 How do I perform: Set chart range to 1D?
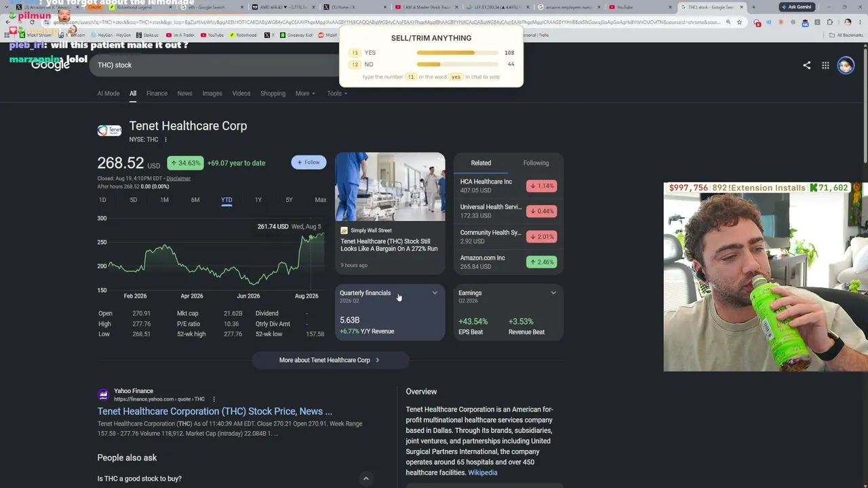[102, 200]
